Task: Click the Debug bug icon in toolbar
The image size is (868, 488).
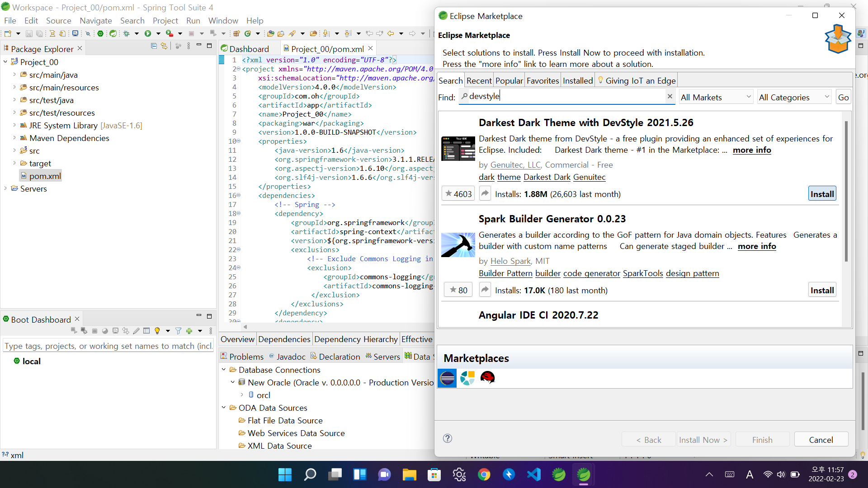Action: pyautogui.click(x=127, y=33)
